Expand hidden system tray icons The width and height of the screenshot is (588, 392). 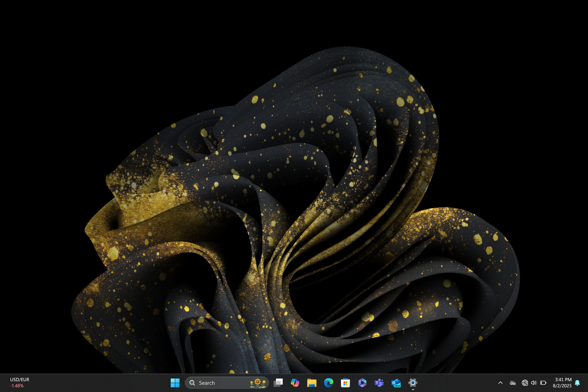501,382
